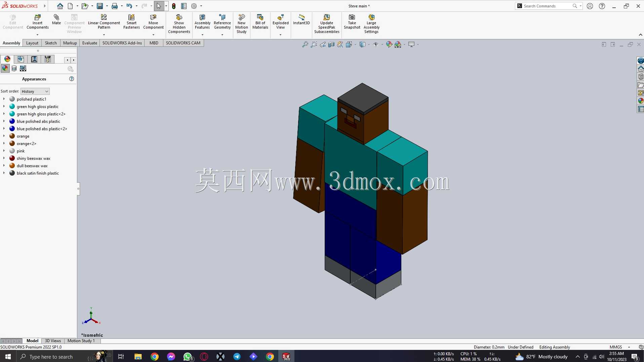Expand black satin finish plastic node

tap(4, 173)
